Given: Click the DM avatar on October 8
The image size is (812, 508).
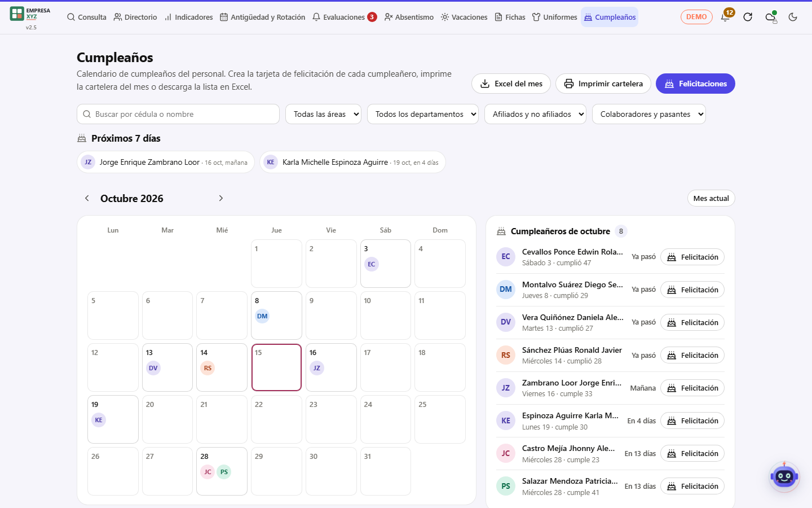Looking at the screenshot, I should [262, 316].
